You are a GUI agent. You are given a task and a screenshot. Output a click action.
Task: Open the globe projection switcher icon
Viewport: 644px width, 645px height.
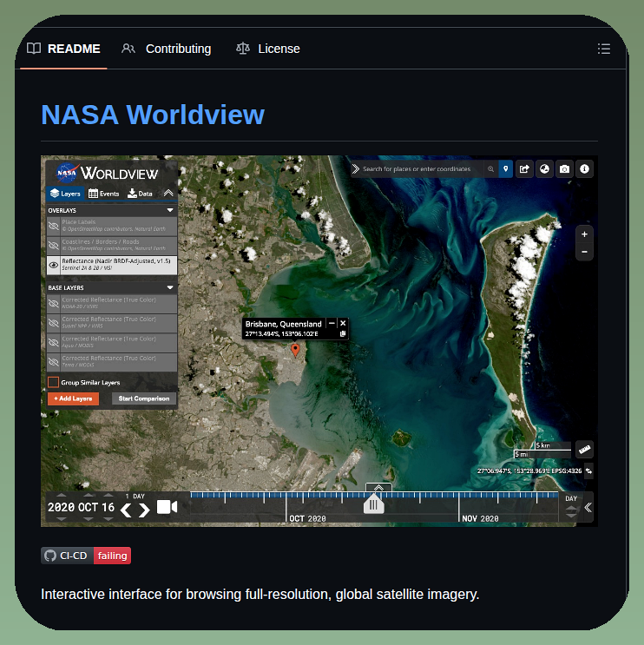pos(544,169)
